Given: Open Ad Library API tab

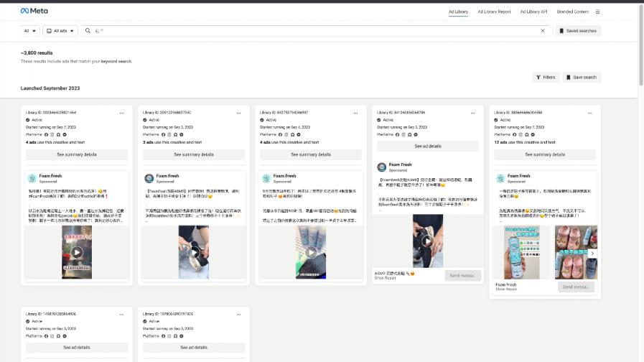Looking at the screenshot, I should 533,12.
